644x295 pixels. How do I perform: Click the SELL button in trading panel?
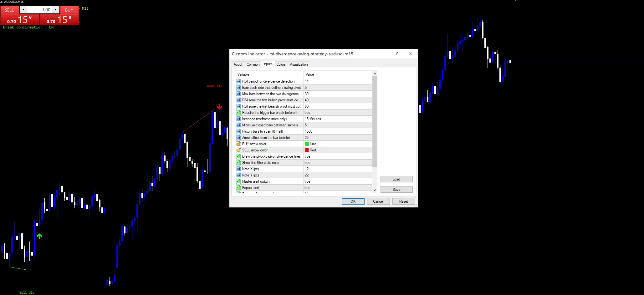point(9,10)
